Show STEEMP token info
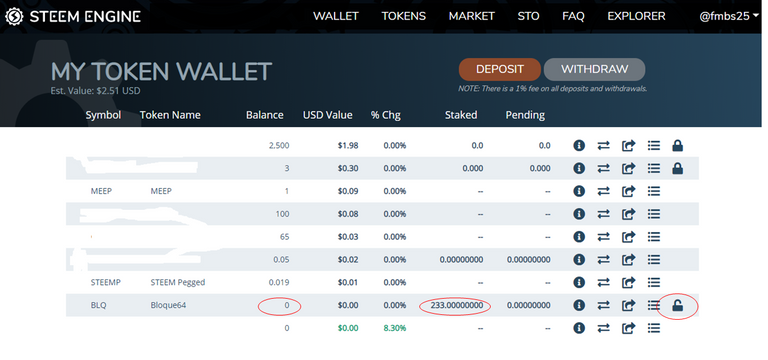The height and width of the screenshot is (360, 768). click(579, 283)
